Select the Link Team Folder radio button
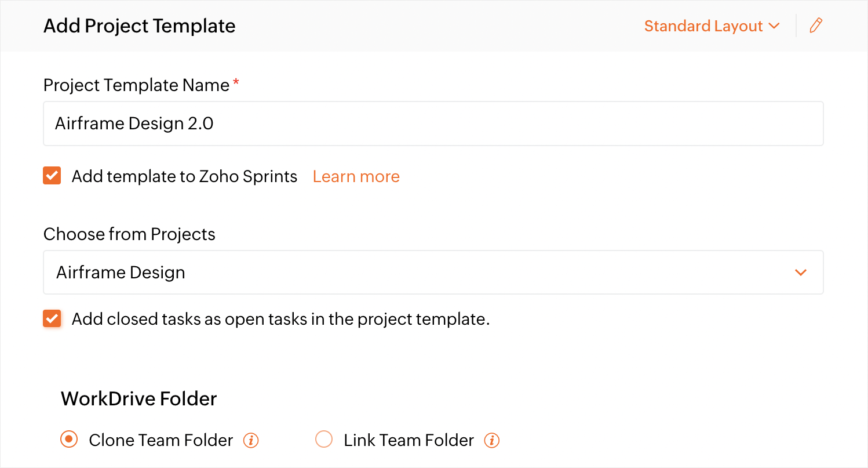This screenshot has width=868, height=468. pos(324,440)
